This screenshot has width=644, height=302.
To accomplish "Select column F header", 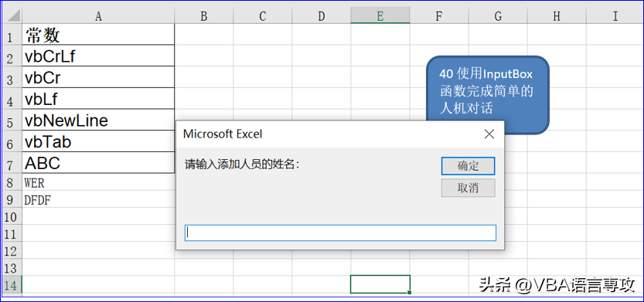I will click(439, 16).
